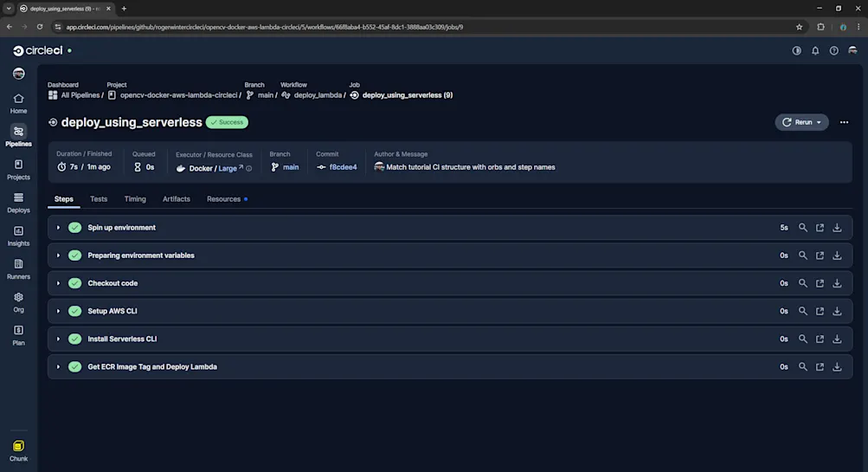868x472 pixels.
Task: Switch to the Timing tab
Action: tap(135, 199)
